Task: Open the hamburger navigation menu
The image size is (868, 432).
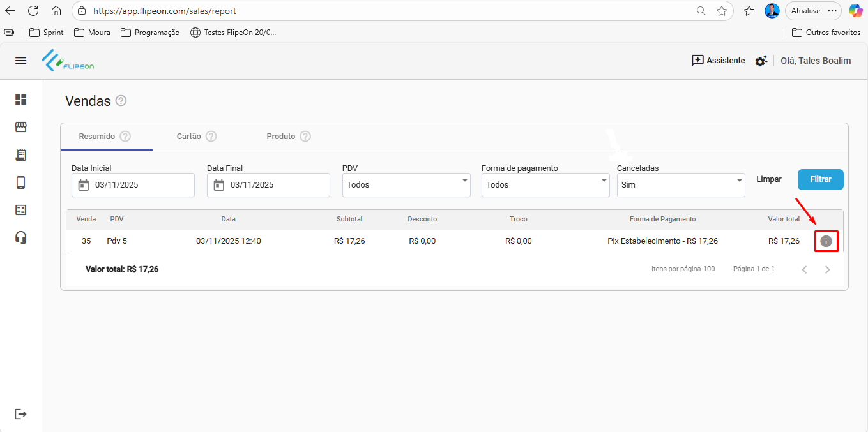Action: tap(21, 61)
